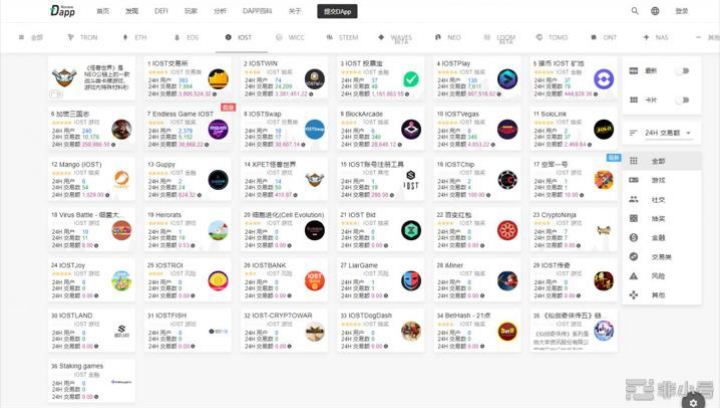720x408 pixels.
Task: Click the Endless Game IOST logo
Action: pos(218,129)
